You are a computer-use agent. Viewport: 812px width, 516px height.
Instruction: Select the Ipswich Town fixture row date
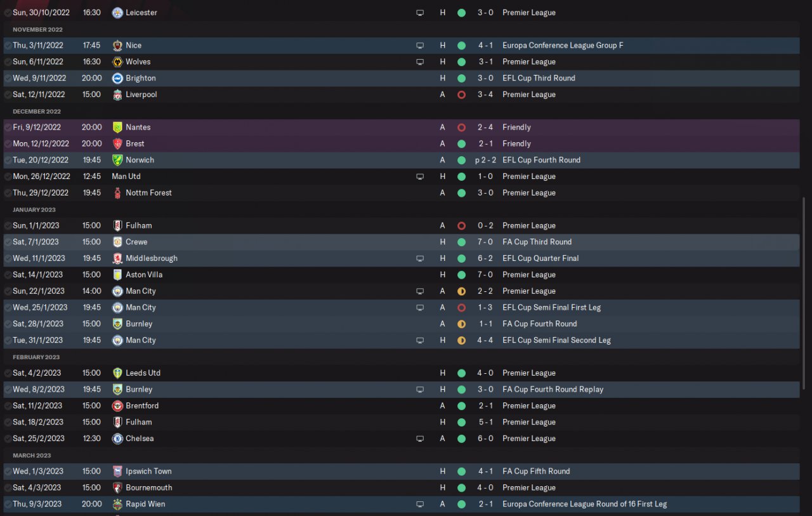(x=38, y=471)
